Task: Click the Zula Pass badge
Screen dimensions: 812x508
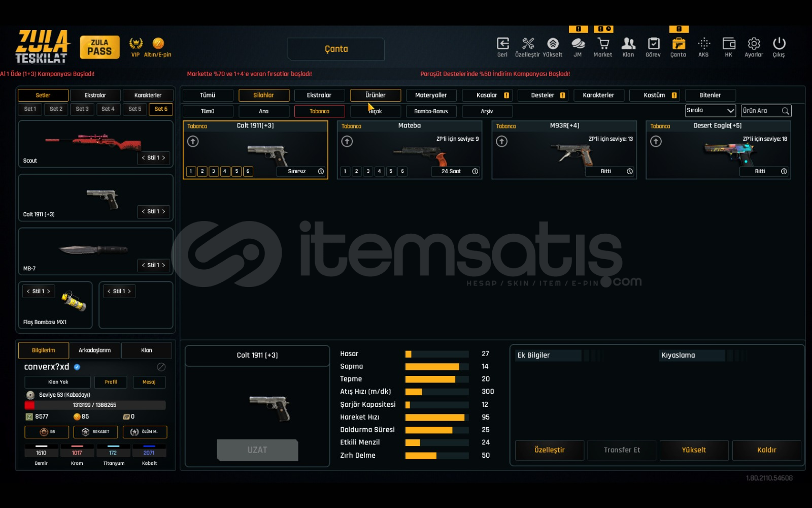Action: coord(99,47)
